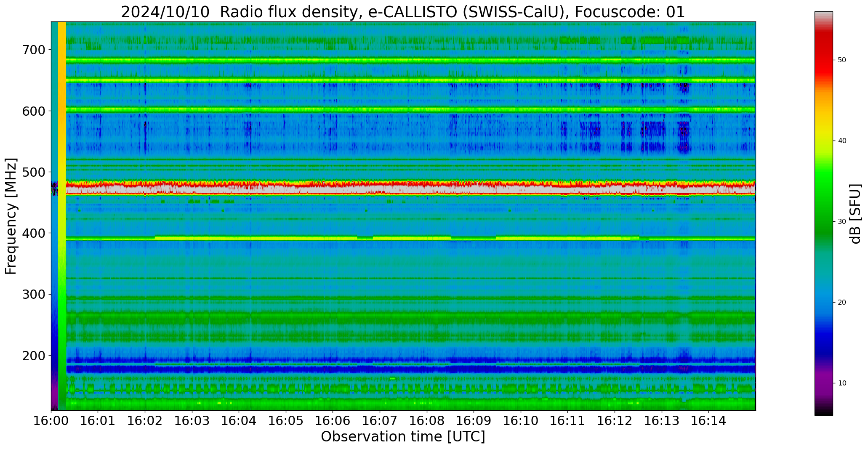Click the 16:04 time tick label
Viewport: 868px width, 449px height.
(x=239, y=420)
